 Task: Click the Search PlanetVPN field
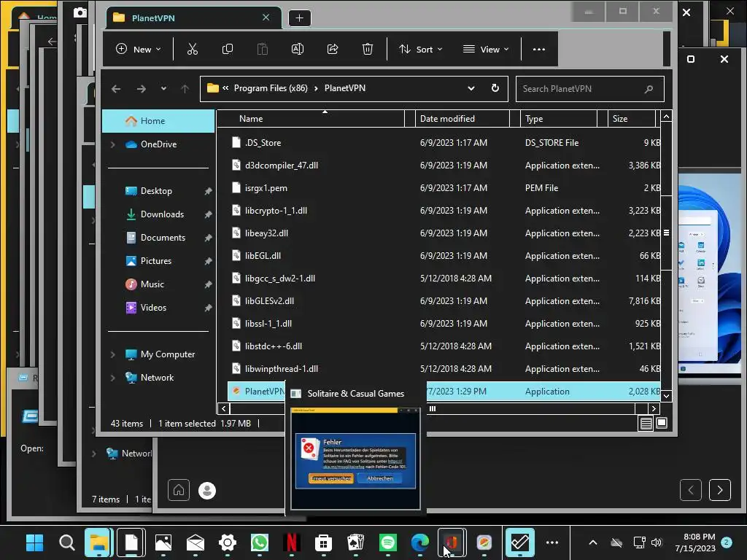tap(589, 89)
